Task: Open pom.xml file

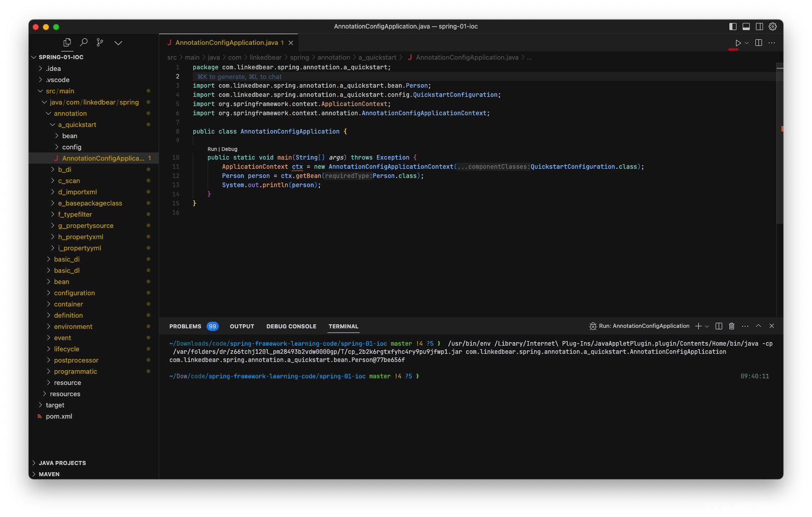Action: point(93,416)
